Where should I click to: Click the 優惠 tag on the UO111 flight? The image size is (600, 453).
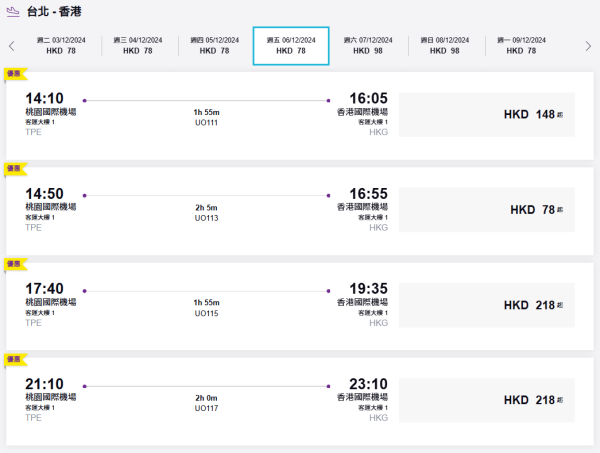click(x=15, y=74)
